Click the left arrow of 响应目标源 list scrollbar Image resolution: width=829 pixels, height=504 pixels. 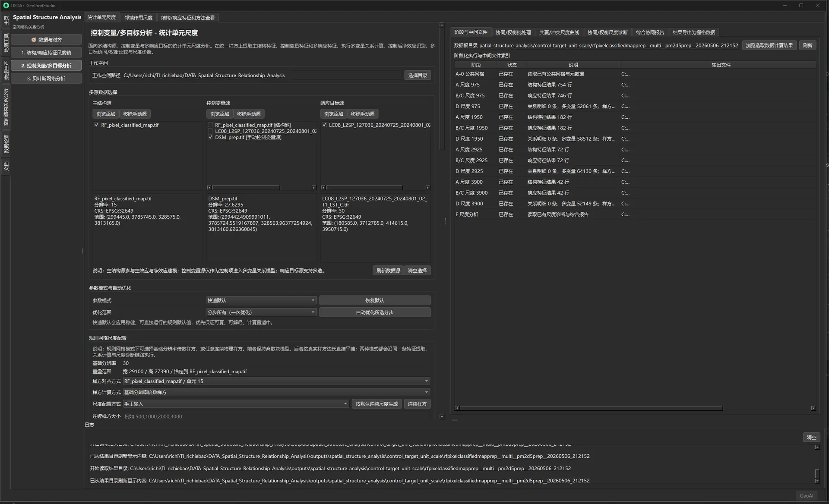coord(323,188)
